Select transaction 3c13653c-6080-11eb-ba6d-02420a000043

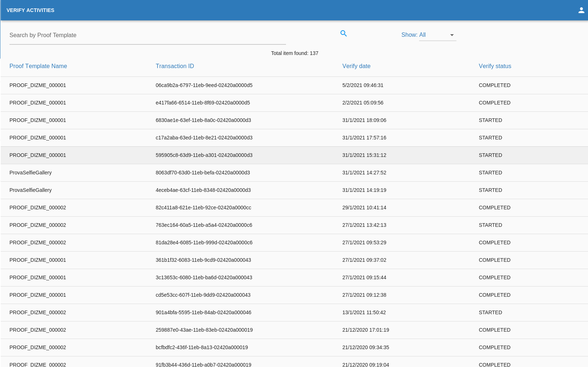[204, 277]
